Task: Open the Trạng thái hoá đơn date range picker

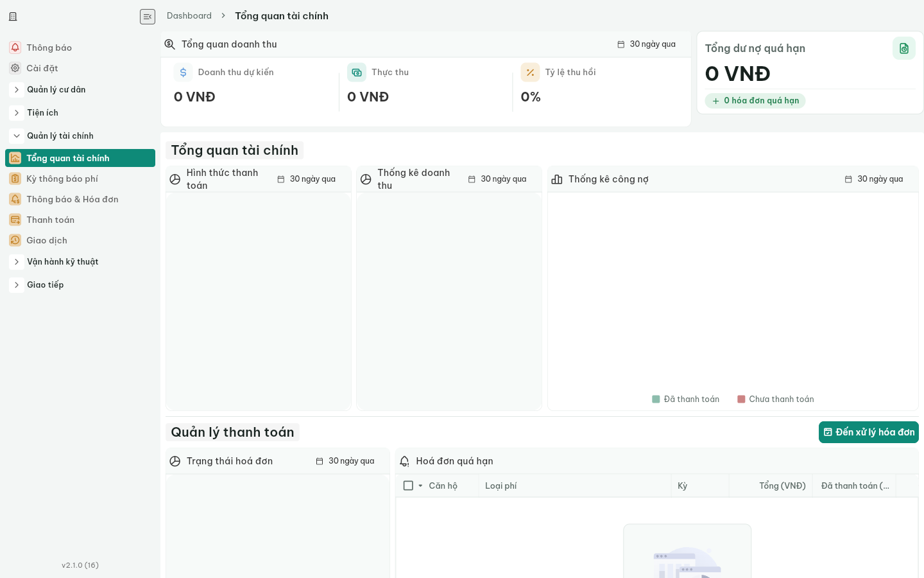Action: 345,461
